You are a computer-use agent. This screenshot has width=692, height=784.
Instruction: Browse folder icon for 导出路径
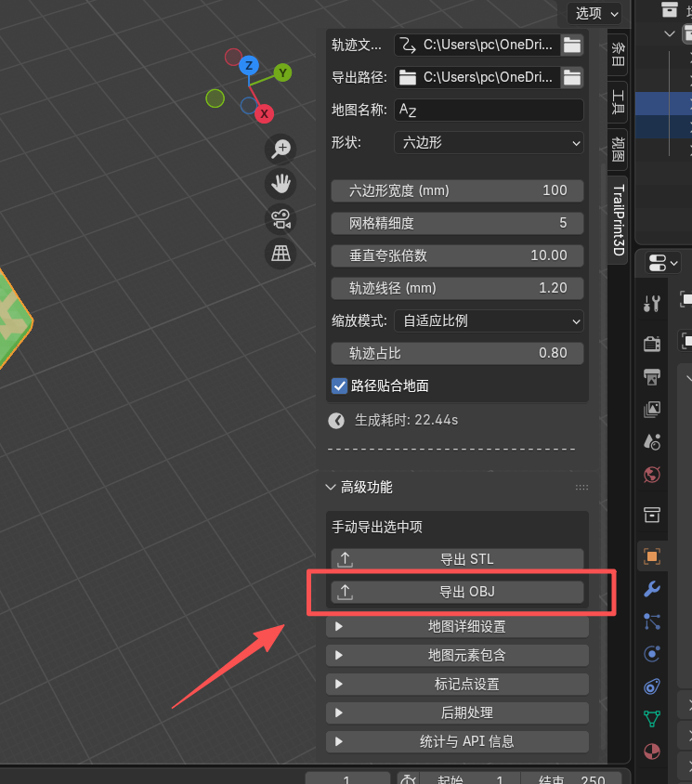click(572, 77)
